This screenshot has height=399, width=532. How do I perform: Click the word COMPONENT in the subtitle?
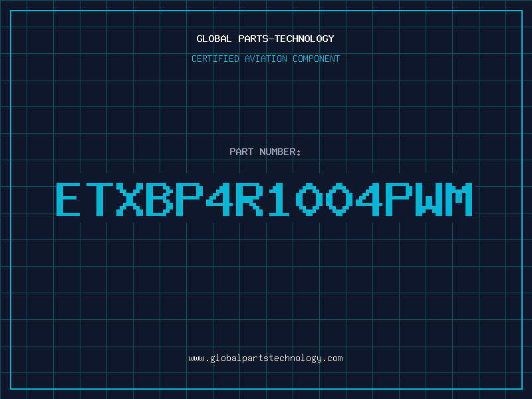coord(317,59)
